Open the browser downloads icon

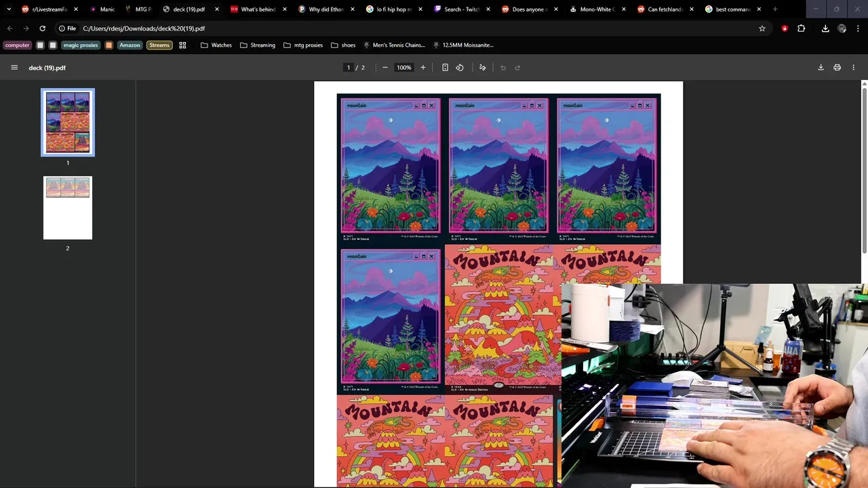point(825,28)
